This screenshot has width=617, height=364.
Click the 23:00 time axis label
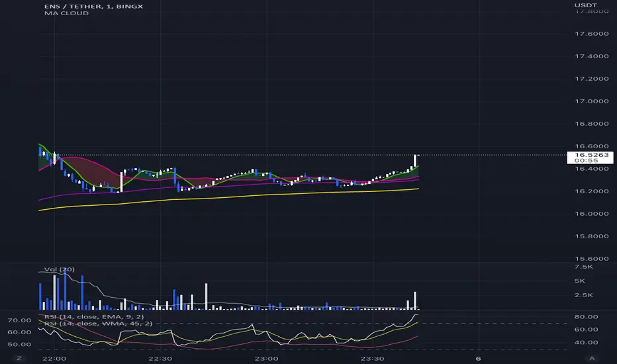click(x=266, y=359)
